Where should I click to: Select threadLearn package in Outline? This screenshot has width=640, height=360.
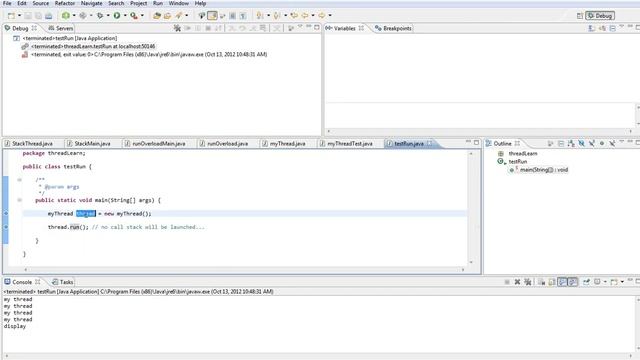[x=523, y=153]
